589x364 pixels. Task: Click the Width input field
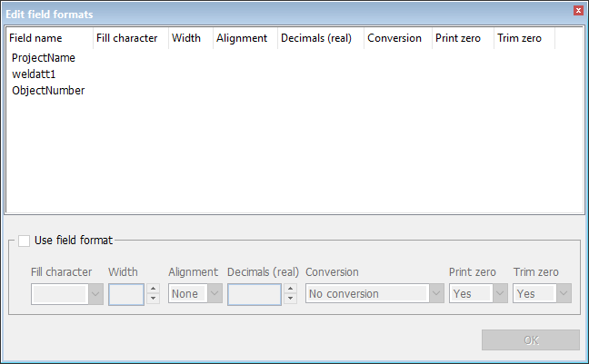point(126,294)
